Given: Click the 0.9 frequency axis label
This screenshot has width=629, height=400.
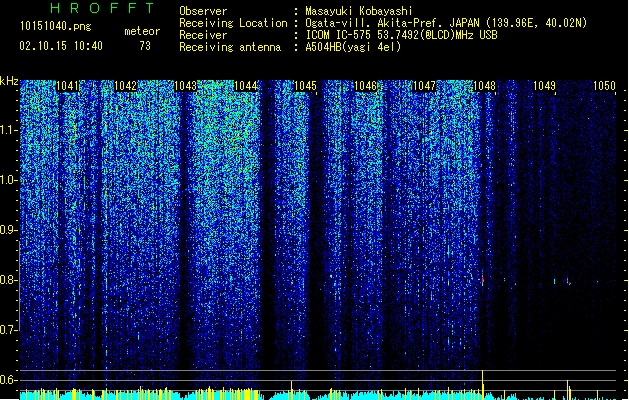Looking at the screenshot, I should click(x=8, y=230).
